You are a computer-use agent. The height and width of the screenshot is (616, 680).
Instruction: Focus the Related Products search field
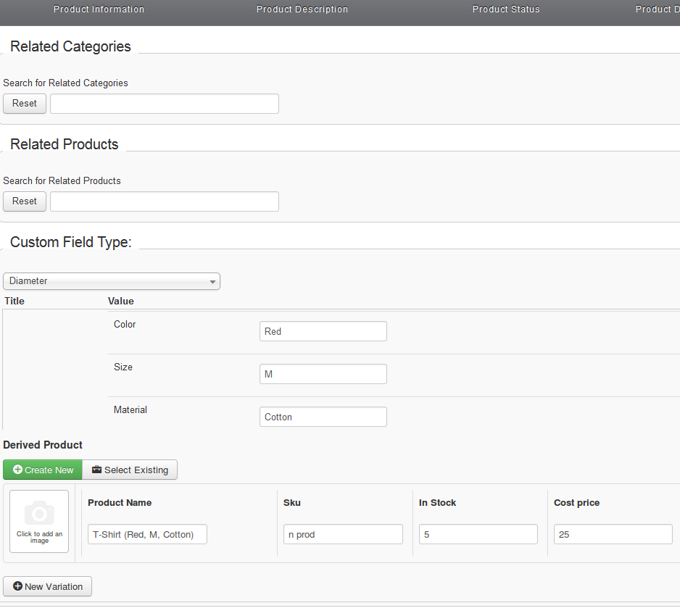coord(165,201)
